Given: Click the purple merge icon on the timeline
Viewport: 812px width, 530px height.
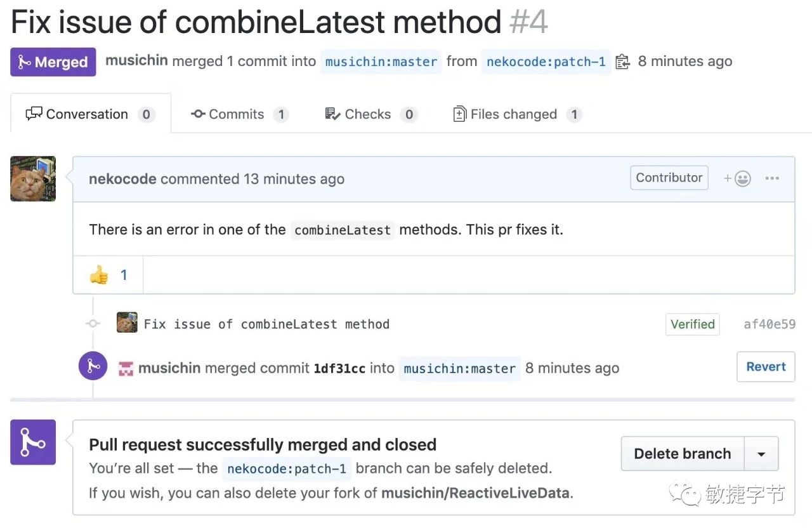Looking at the screenshot, I should point(93,366).
